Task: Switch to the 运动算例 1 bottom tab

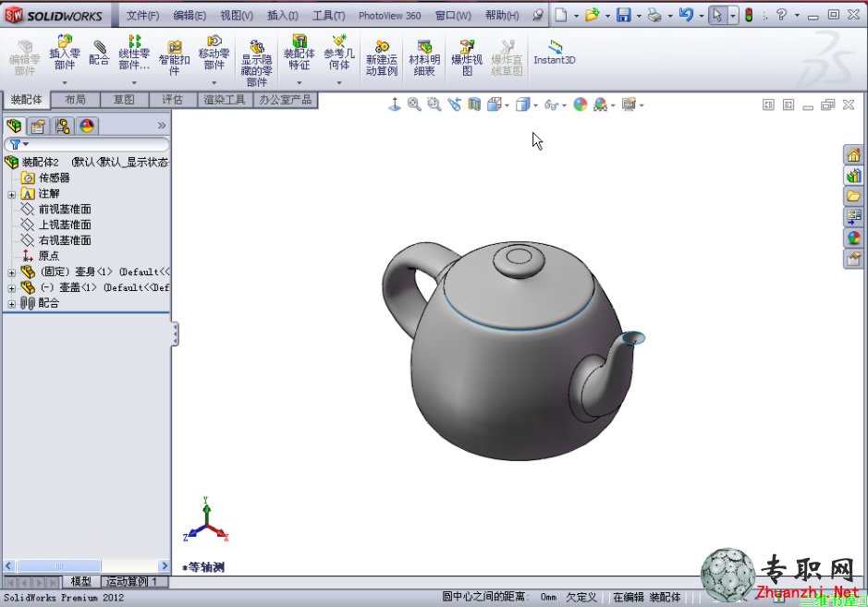Action: [x=132, y=581]
